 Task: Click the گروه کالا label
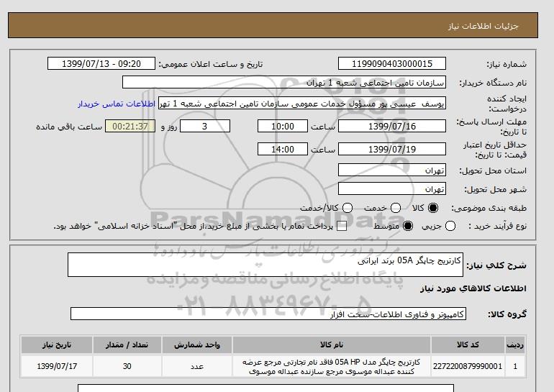tap(507, 314)
